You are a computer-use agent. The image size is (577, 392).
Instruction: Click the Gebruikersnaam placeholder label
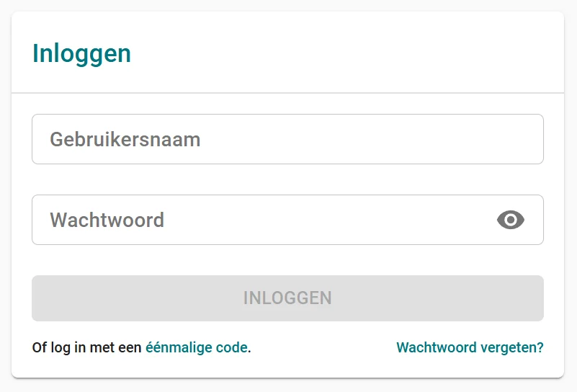[125, 139]
